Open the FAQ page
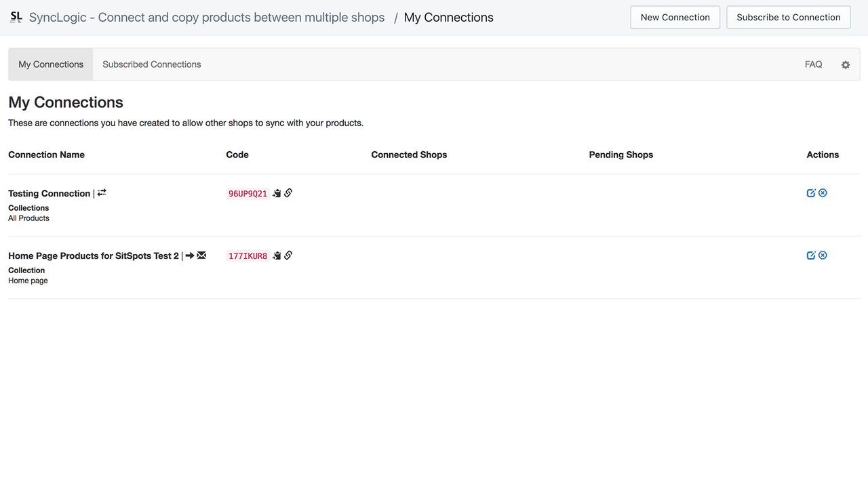The width and height of the screenshot is (868, 488). 813,64
